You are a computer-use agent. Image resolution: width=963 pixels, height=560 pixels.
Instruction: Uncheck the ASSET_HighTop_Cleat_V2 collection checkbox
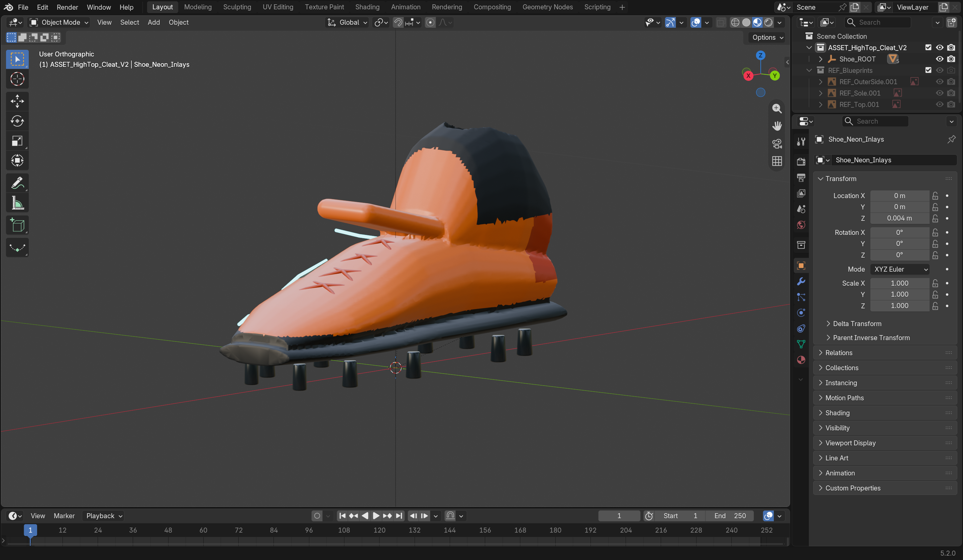pyautogui.click(x=928, y=47)
